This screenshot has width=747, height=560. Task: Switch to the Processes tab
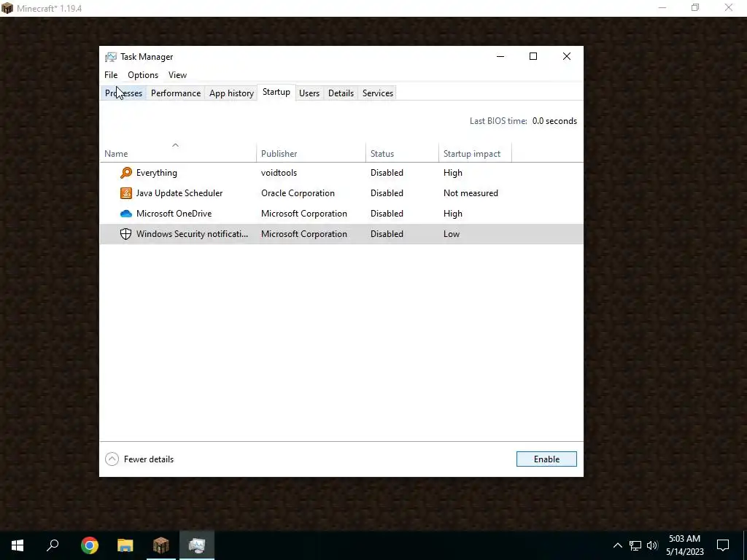pos(123,93)
